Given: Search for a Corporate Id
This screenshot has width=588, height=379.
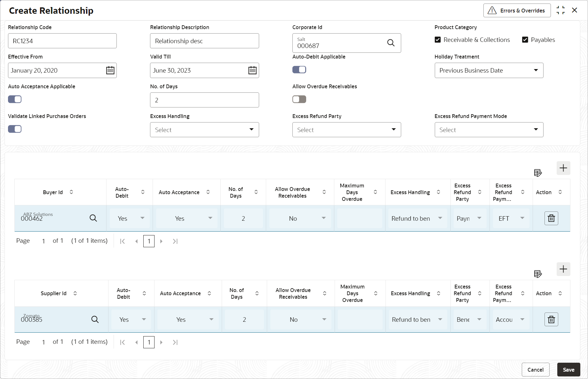Looking at the screenshot, I should pos(391,43).
